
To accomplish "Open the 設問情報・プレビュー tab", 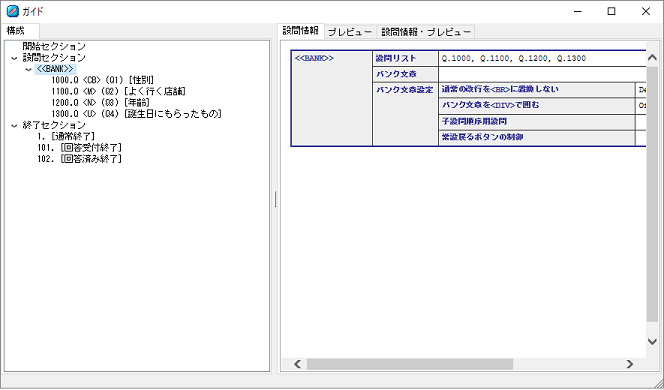I will coord(426,32).
